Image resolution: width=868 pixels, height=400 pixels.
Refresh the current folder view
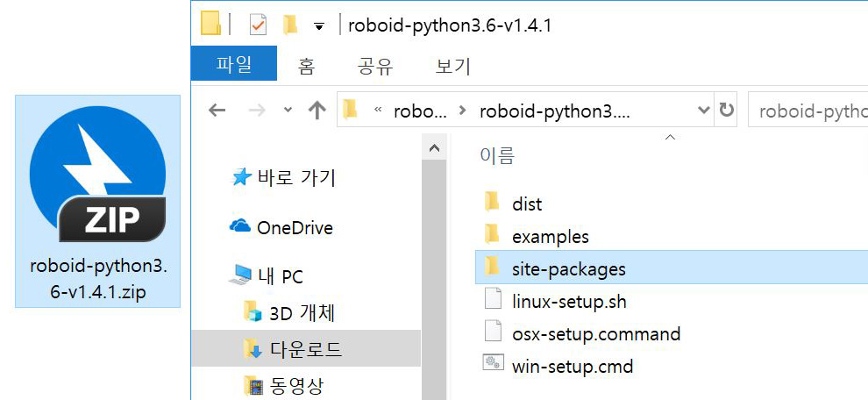coord(726,110)
